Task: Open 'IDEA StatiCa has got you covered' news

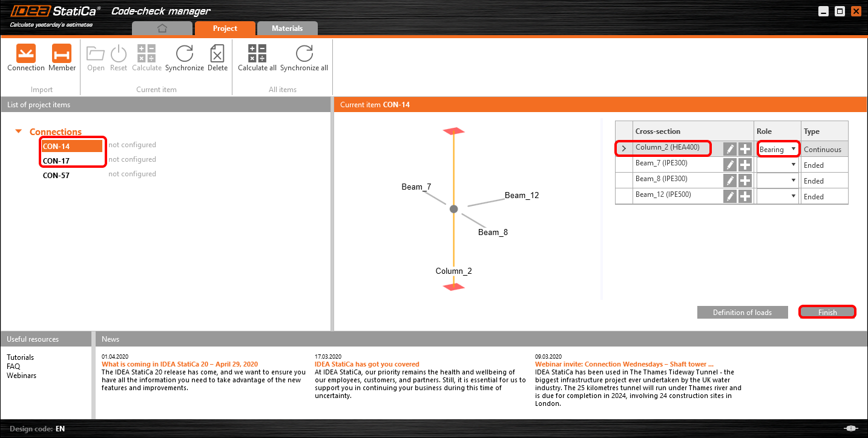Action: [x=367, y=364]
